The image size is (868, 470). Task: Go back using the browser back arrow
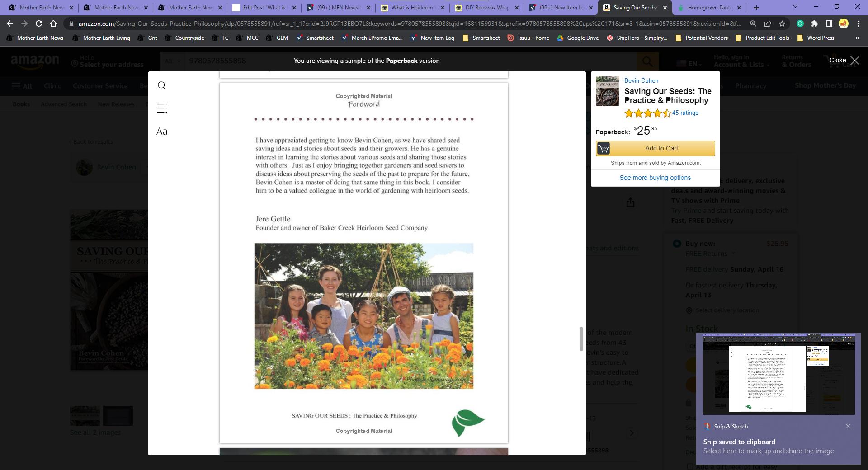[x=10, y=23]
